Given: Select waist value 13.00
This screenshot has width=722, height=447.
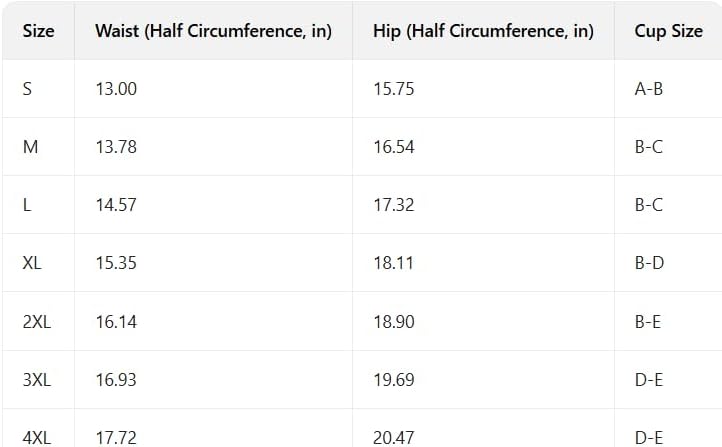Looking at the screenshot, I should 116,88.
